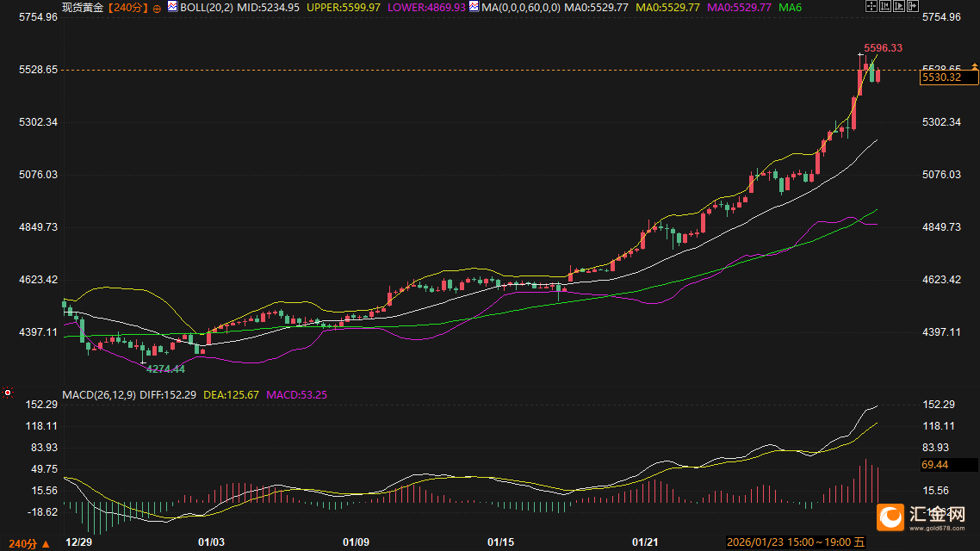Click the magenta LOWER:4869.93 band label
Screen dimensions: 980x551
point(426,7)
